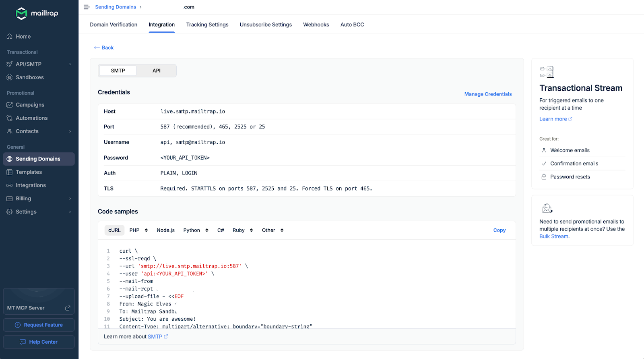Open the Other code sample dropdown
The width and height of the screenshot is (644, 359).
coord(272,230)
